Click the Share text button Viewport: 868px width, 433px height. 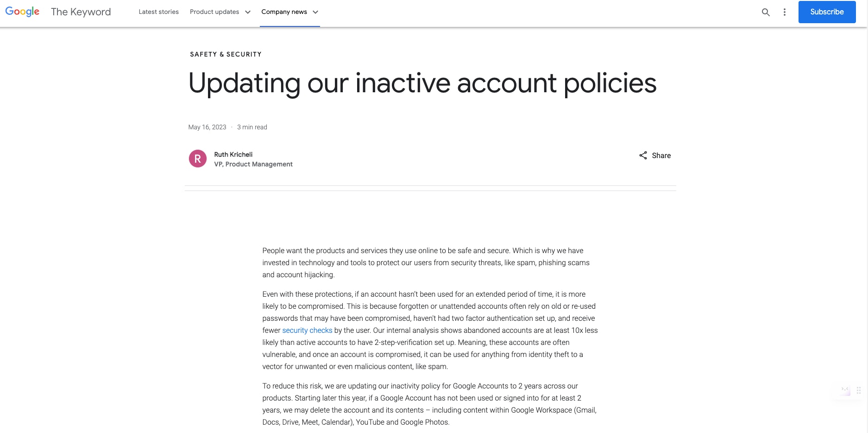(x=661, y=156)
